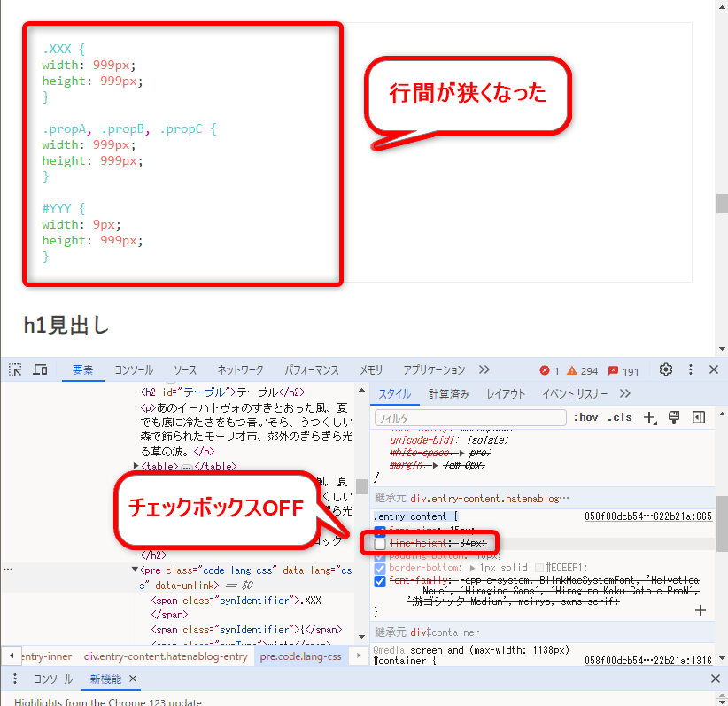The height and width of the screenshot is (706, 728).
Task: Toggle the padding-bottom property checkbox
Action: (380, 556)
